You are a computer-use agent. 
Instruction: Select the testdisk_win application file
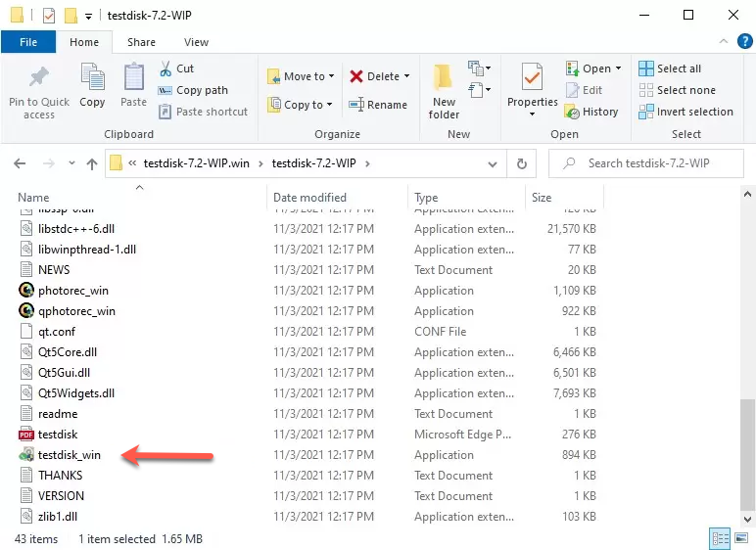point(69,455)
